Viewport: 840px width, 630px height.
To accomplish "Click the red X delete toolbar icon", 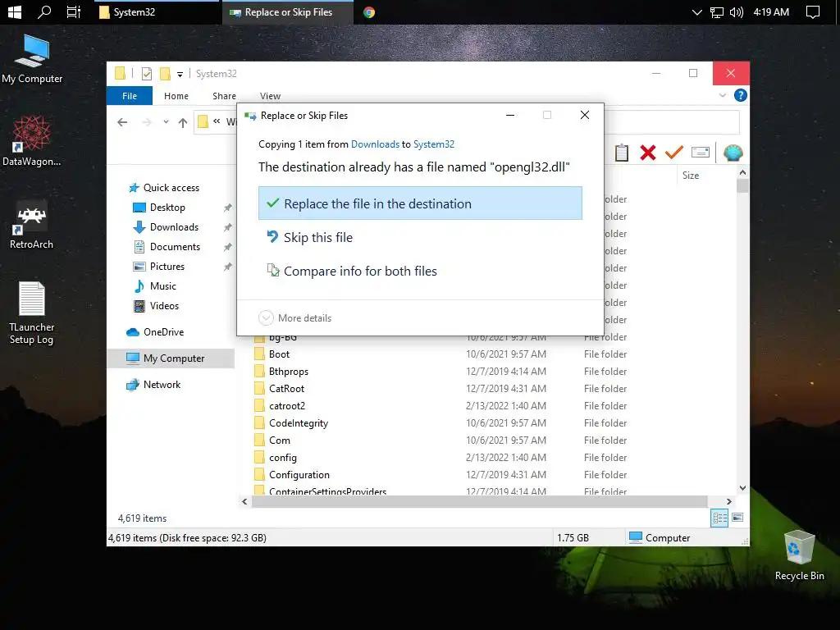I will 648,153.
